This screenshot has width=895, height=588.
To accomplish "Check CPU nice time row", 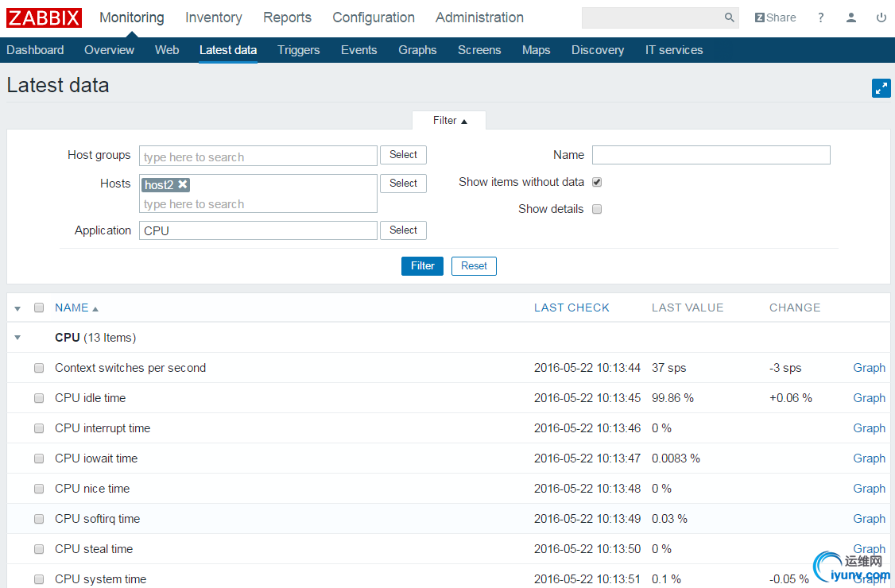I will coord(39,489).
